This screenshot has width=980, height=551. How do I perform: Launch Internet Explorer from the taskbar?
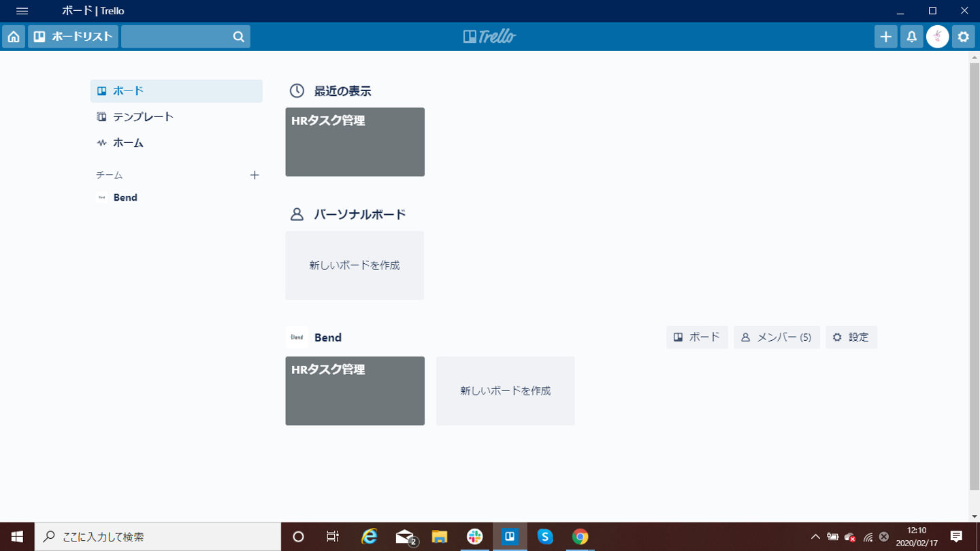click(369, 537)
